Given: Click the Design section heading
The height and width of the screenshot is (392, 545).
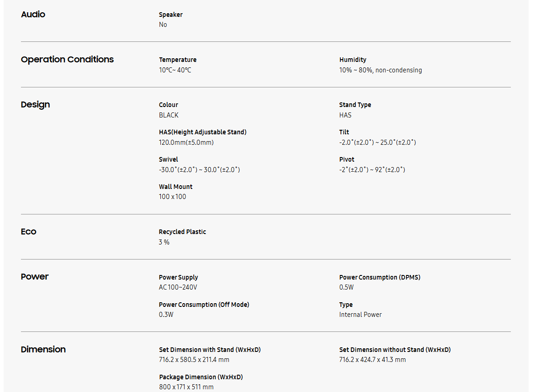Looking at the screenshot, I should click(x=35, y=105).
